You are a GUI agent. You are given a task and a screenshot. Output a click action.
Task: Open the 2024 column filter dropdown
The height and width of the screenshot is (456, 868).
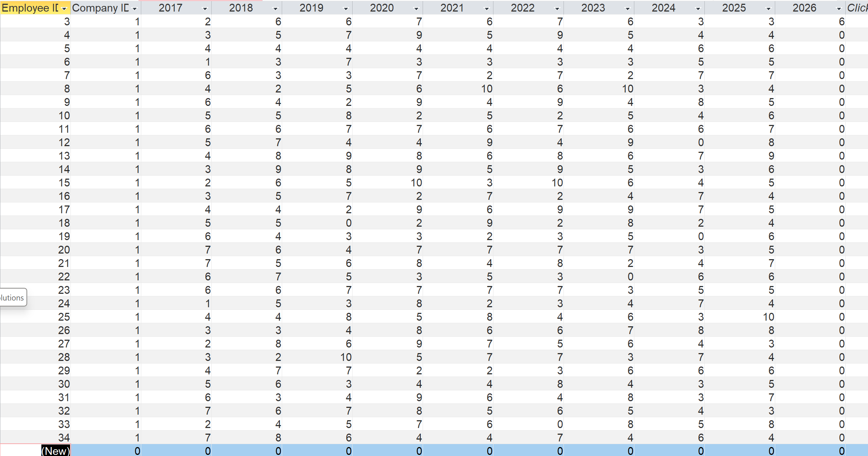pyautogui.click(x=698, y=9)
